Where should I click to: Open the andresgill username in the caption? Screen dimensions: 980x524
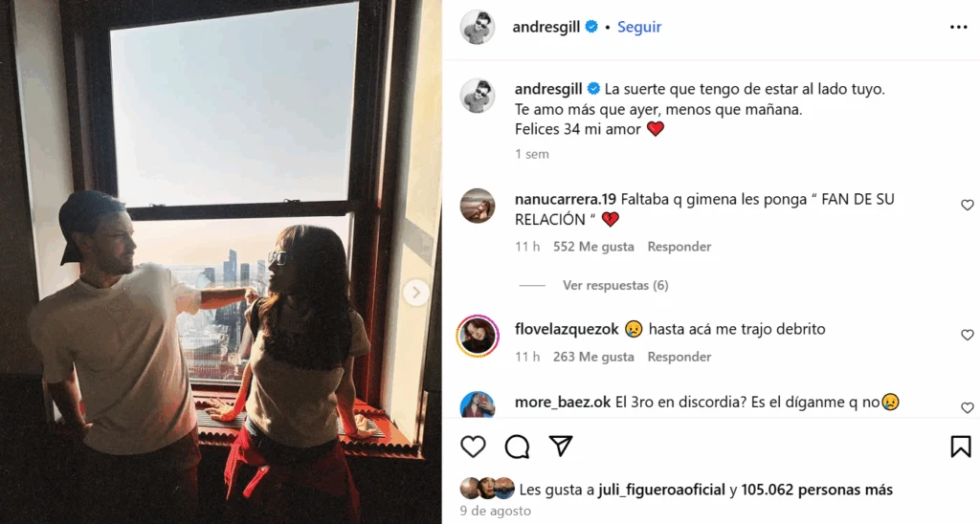(548, 89)
